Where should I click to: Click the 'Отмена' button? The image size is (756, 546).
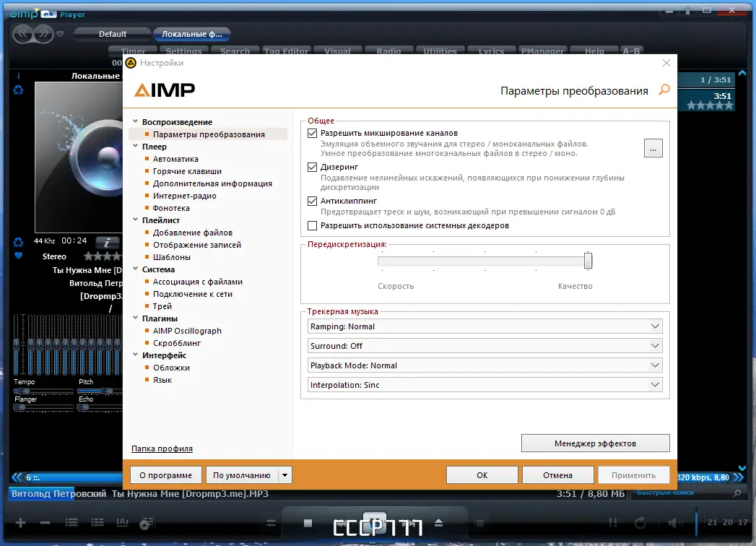558,475
